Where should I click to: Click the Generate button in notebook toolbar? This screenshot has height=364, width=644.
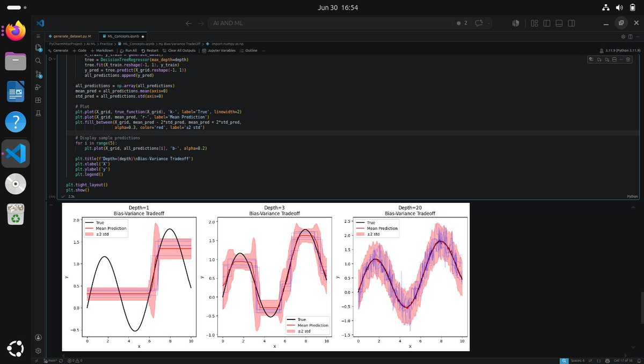tap(58, 50)
